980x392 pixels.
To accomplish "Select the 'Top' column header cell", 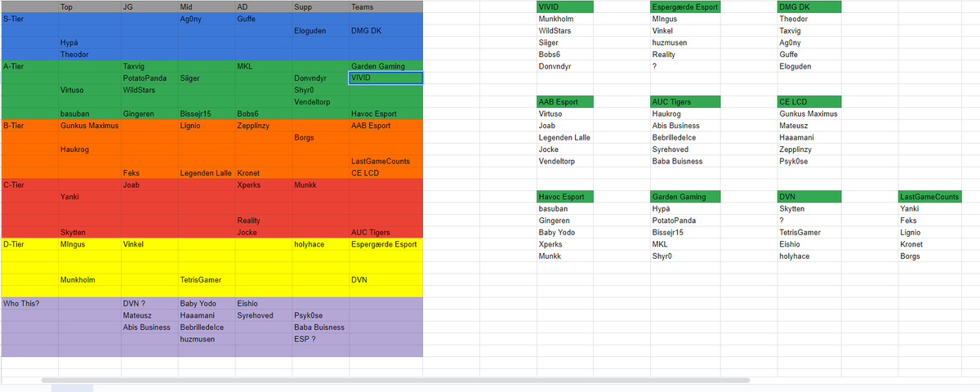I will click(x=89, y=7).
